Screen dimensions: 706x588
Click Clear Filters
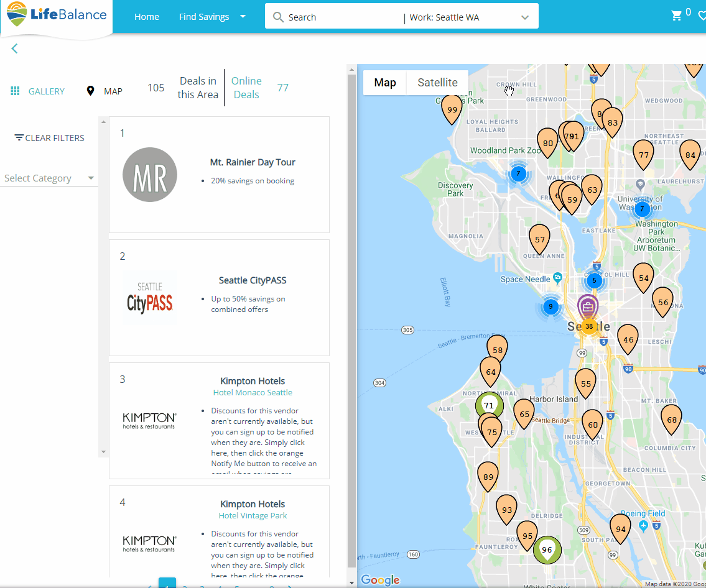tap(50, 138)
